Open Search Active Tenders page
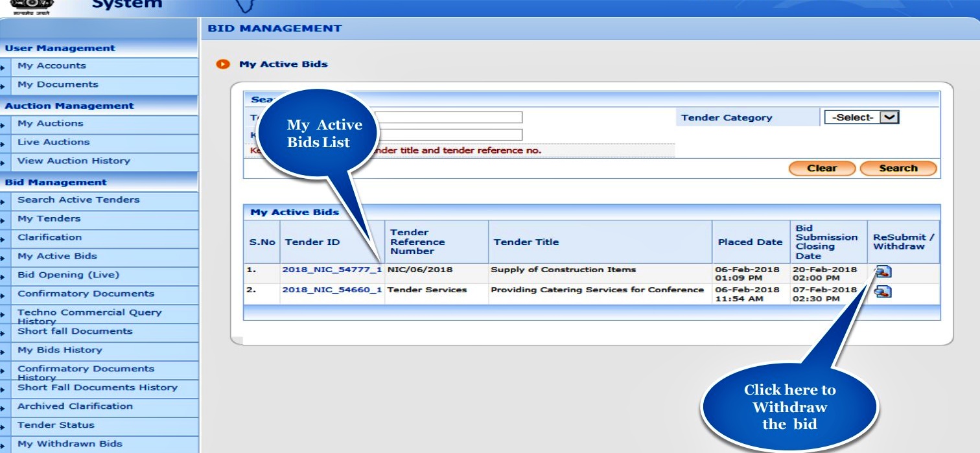 [78, 200]
